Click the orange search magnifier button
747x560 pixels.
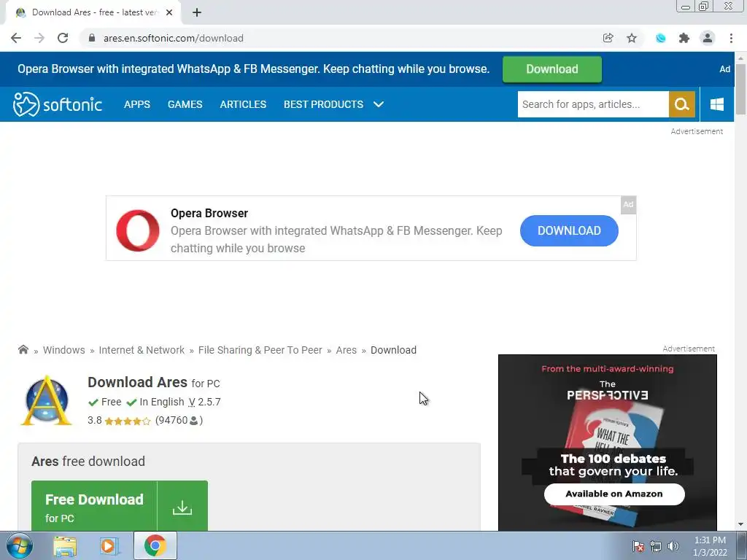pyautogui.click(x=682, y=104)
